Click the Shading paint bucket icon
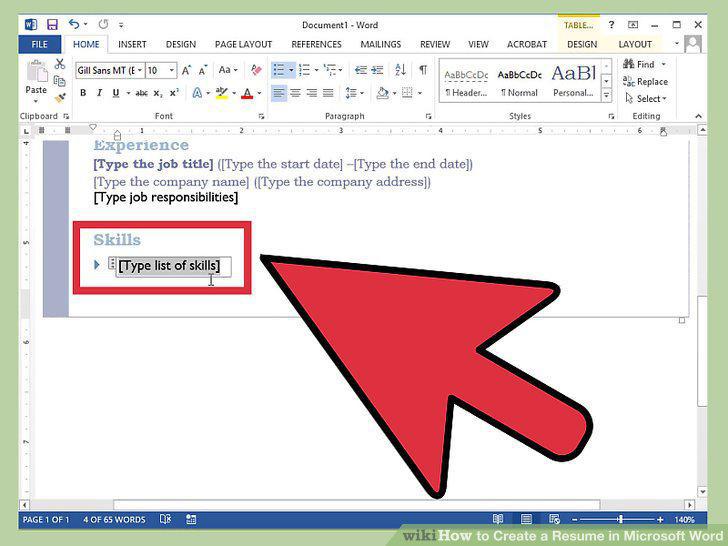728x546 pixels. [383, 93]
